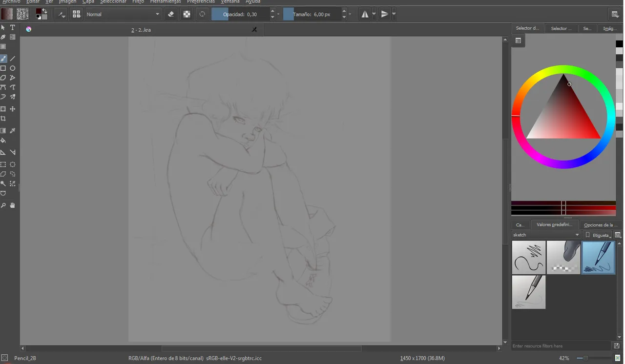Select the Pan hand tool
Viewport: 625px width, 364px height.
coord(13,205)
